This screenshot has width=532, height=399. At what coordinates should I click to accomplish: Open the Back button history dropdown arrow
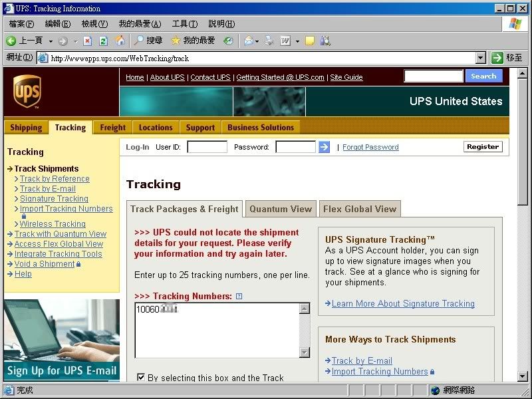(51, 41)
